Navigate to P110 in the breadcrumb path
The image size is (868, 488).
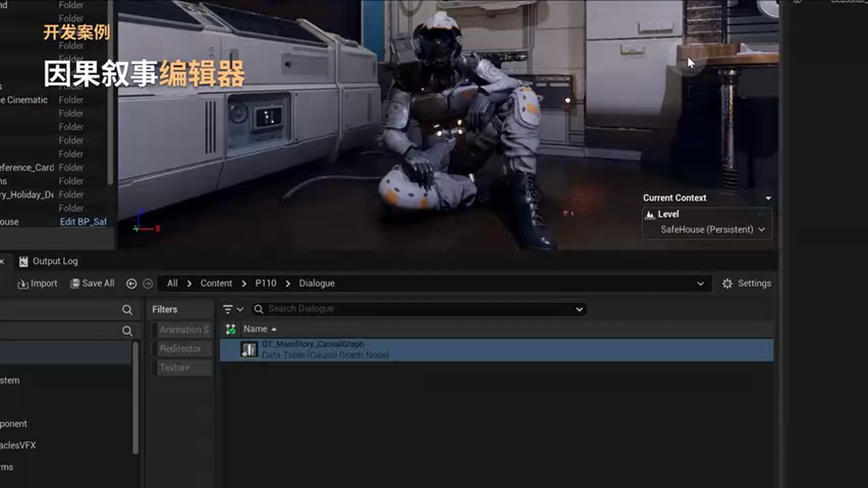265,283
